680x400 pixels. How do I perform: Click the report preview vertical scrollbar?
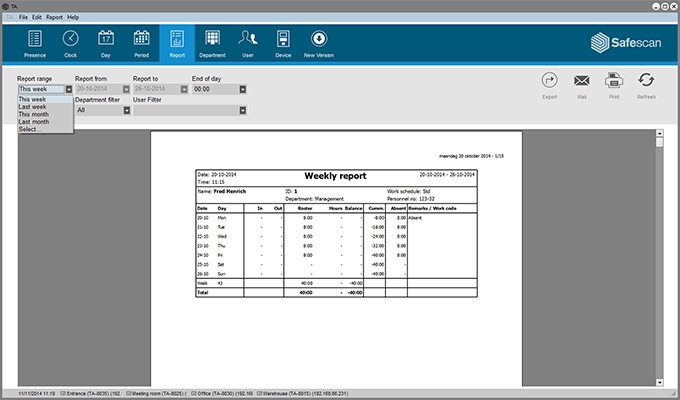pyautogui.click(x=659, y=260)
